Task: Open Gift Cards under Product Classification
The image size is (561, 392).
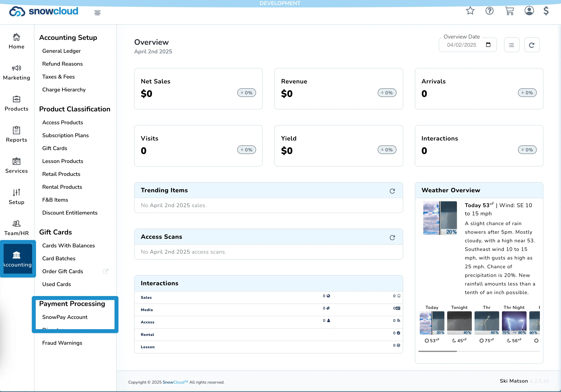Action: (x=55, y=148)
